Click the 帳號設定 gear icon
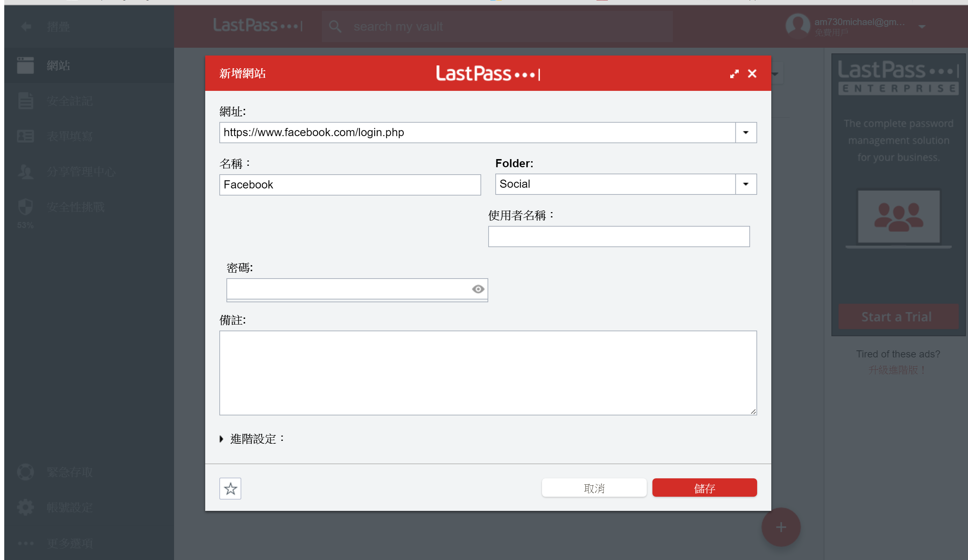Image resolution: width=968 pixels, height=560 pixels. pos(25,507)
